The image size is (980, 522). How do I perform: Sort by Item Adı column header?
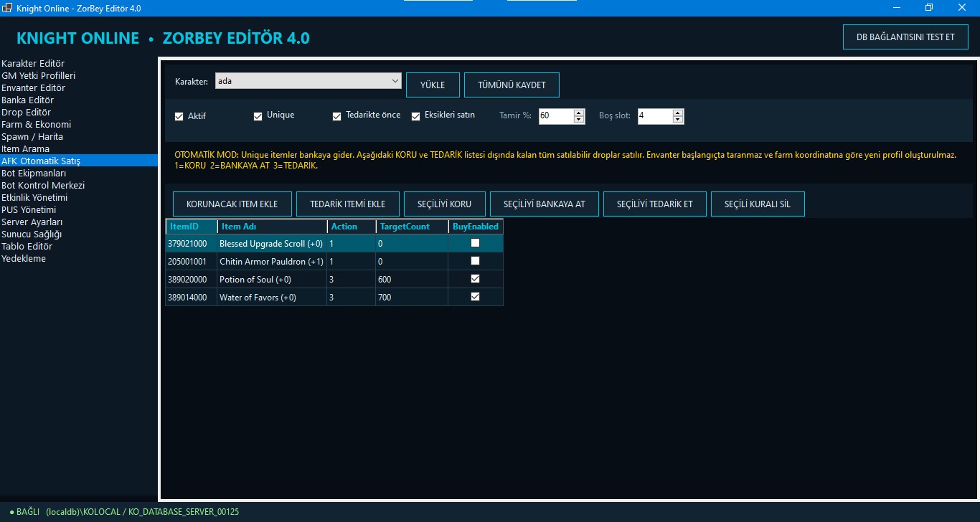coord(272,227)
